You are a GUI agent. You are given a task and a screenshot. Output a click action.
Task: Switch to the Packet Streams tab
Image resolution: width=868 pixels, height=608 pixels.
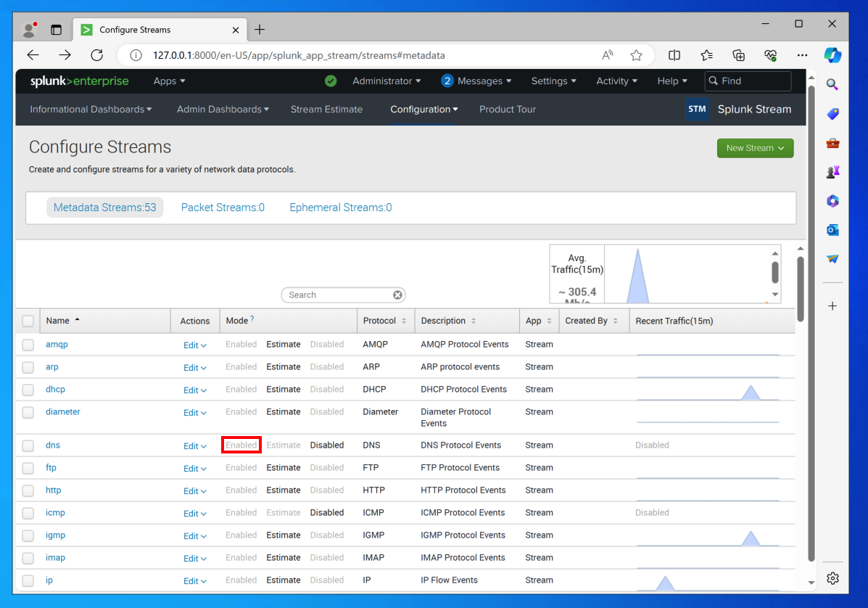pos(223,208)
